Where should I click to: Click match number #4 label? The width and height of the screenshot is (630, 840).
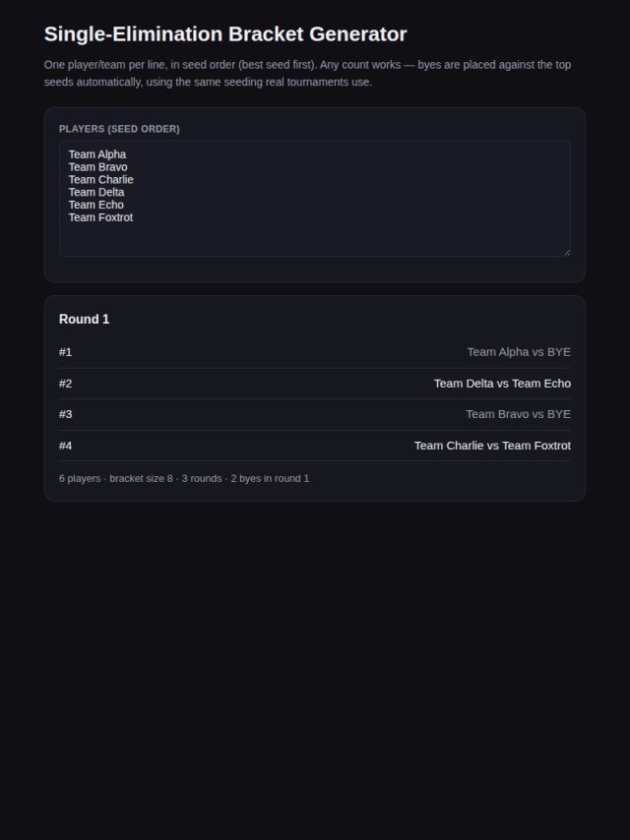coord(65,446)
